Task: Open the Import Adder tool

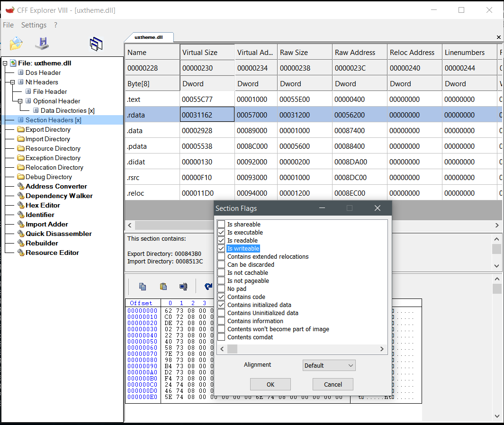Action: click(46, 224)
